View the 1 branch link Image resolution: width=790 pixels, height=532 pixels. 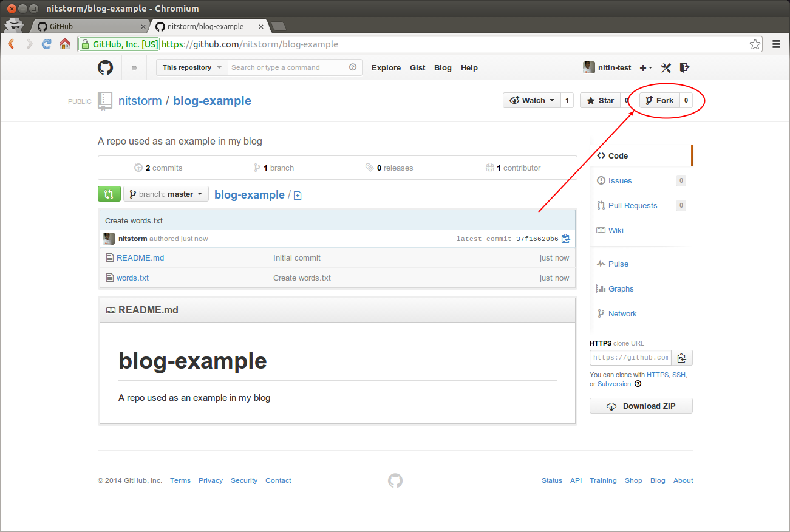tap(274, 168)
